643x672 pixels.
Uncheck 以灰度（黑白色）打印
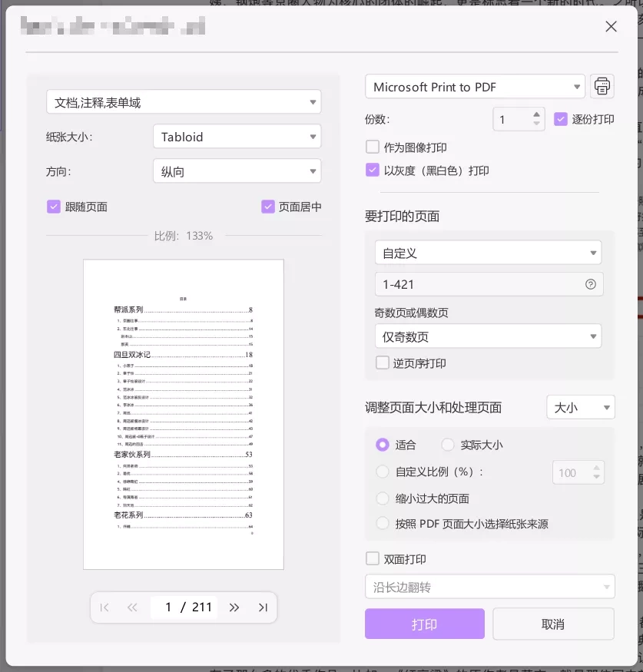click(x=373, y=170)
